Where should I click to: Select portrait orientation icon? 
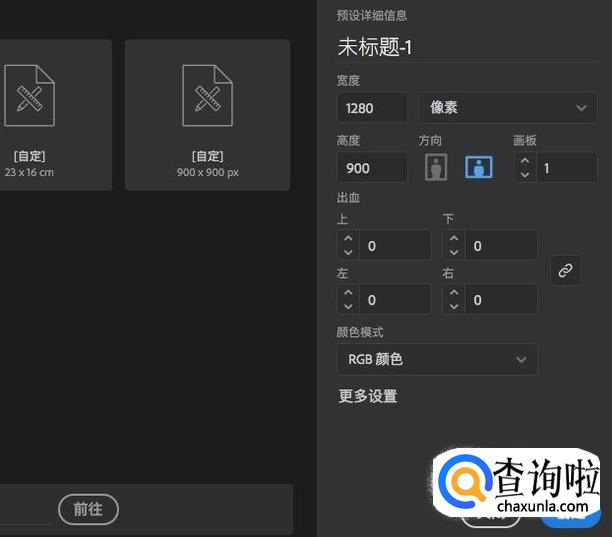435,167
